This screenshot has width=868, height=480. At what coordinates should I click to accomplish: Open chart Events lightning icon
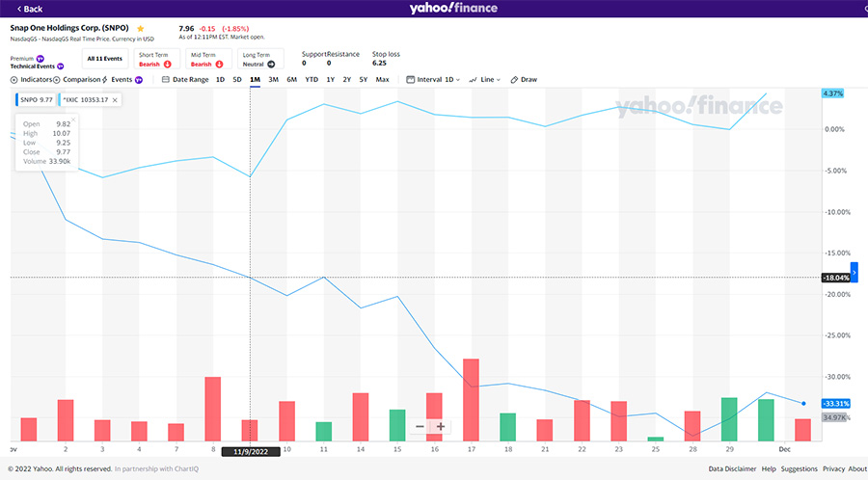105,80
